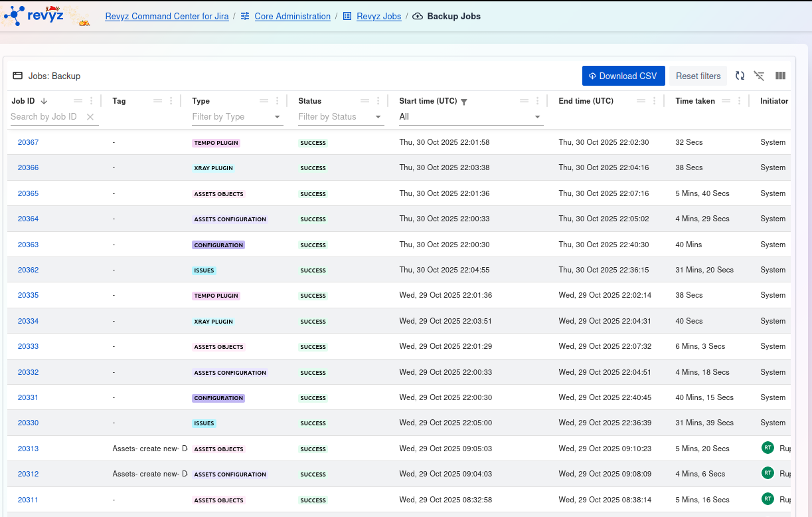The height and width of the screenshot is (517, 812).
Task: Go to Core Administration breadcrumb
Action: click(x=292, y=16)
